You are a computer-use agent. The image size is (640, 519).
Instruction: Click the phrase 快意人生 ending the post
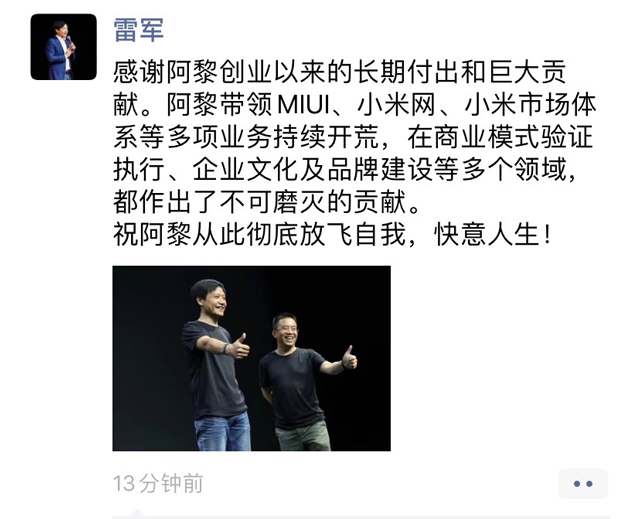tap(487, 235)
